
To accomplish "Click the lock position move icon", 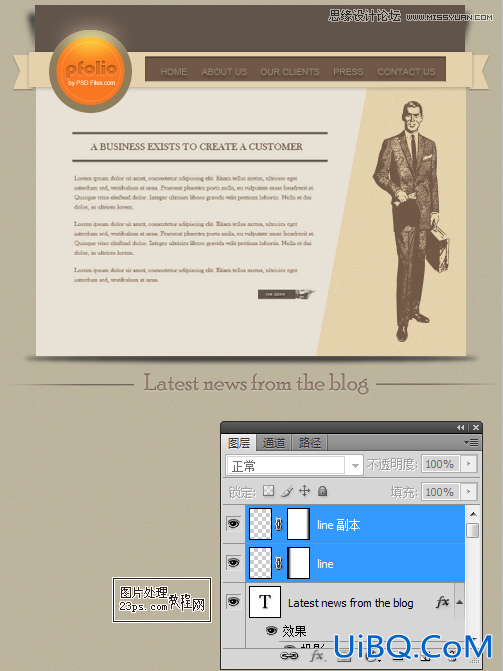I will point(304,491).
